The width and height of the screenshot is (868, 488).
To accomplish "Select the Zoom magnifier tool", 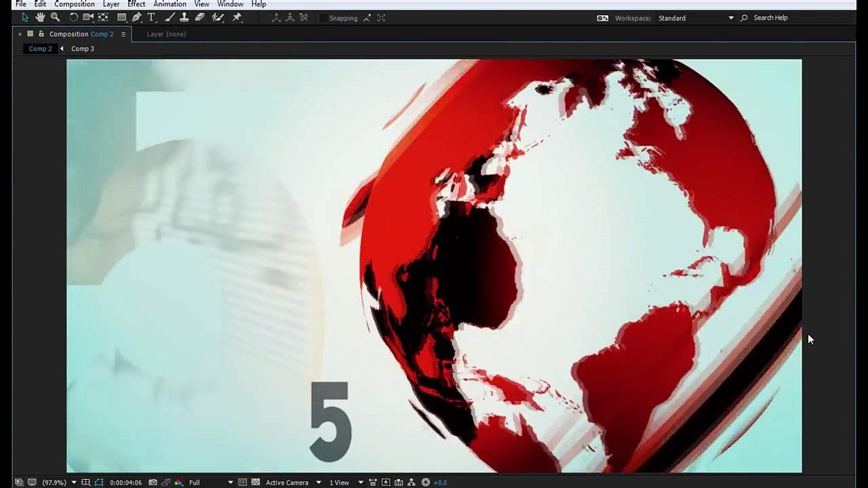I will click(x=56, y=18).
